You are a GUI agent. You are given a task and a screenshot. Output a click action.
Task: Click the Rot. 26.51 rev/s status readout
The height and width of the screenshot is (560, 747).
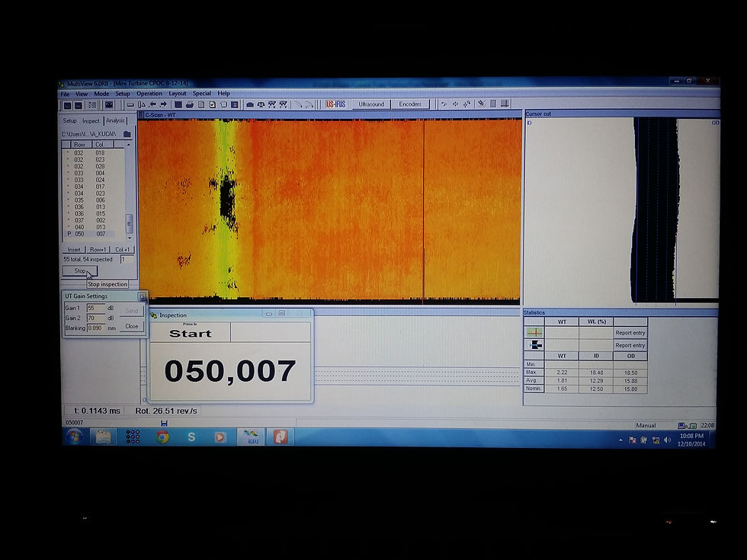(x=166, y=411)
